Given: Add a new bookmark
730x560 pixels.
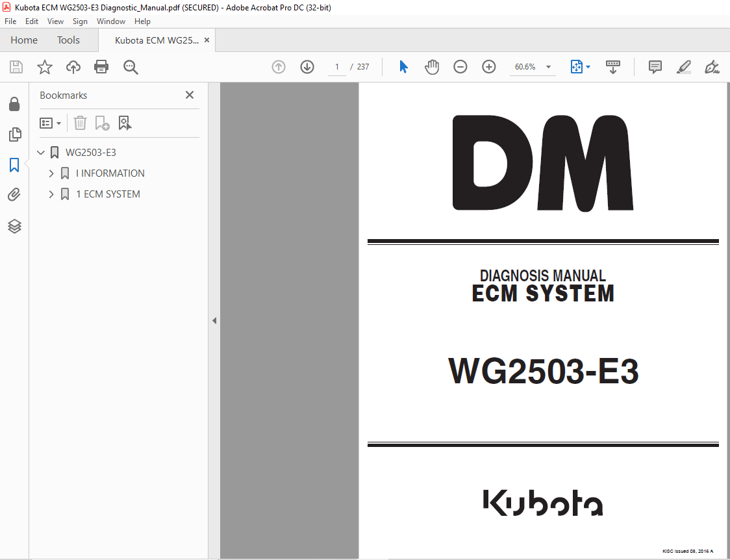Looking at the screenshot, I should (x=102, y=123).
